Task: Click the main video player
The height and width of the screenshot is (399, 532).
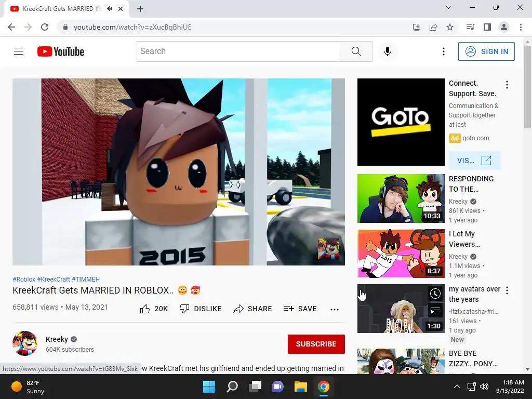Action: coord(179,172)
